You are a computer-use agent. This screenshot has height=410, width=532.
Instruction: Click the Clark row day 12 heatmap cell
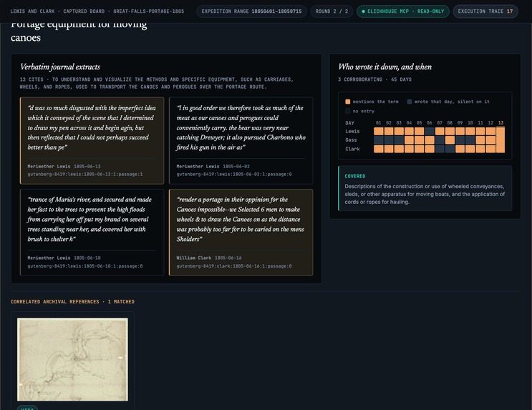[490, 149]
